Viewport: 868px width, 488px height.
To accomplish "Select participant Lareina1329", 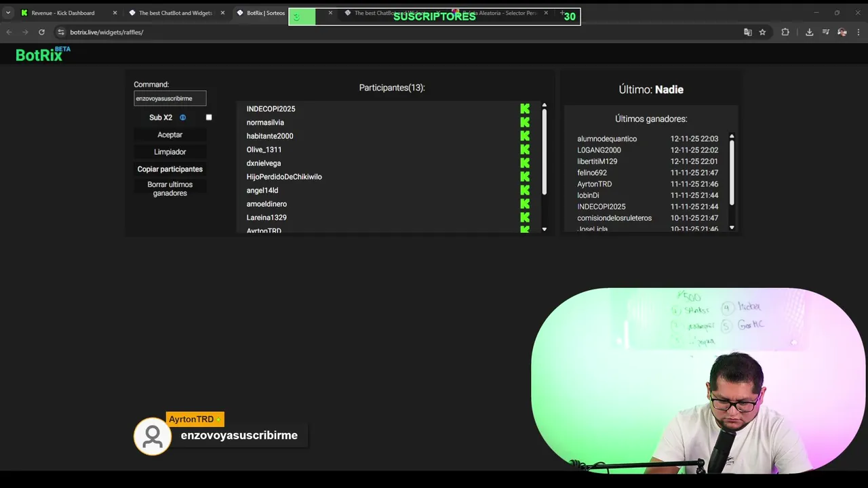I will [267, 218].
